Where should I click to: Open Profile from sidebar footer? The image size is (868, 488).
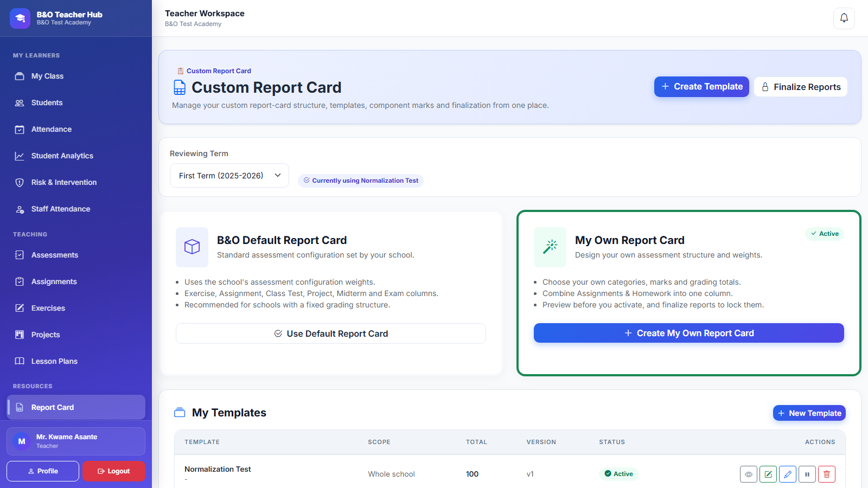pos(43,471)
